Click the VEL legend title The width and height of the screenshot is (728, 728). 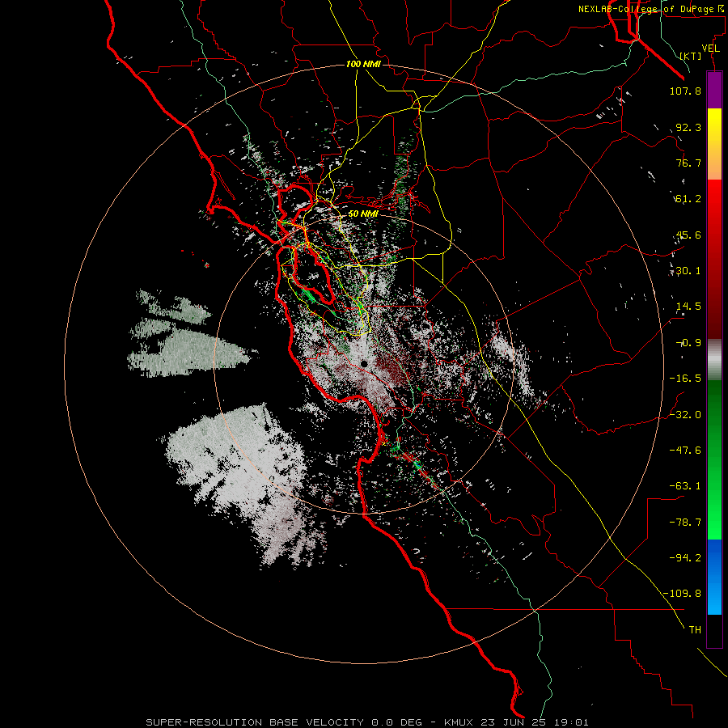710,49
